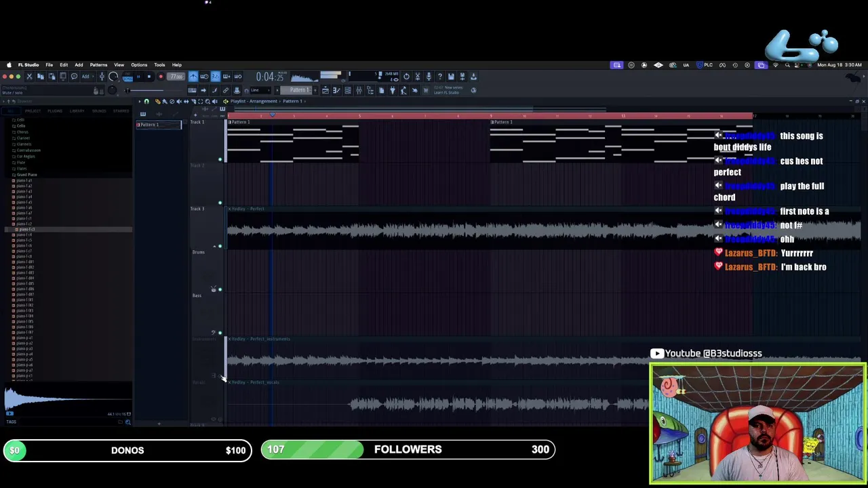
Task: Show pattern clips piano icon in picker
Action: click(x=143, y=114)
